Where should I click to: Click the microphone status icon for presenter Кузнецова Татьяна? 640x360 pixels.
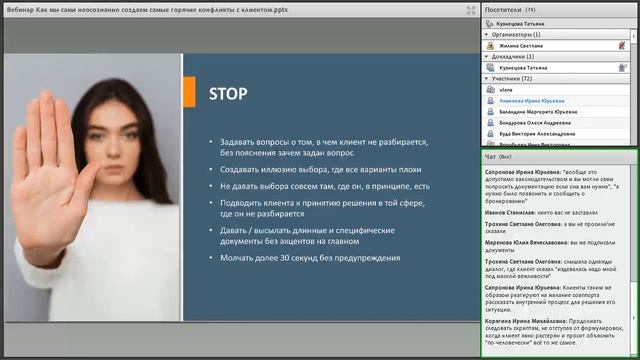point(622,68)
